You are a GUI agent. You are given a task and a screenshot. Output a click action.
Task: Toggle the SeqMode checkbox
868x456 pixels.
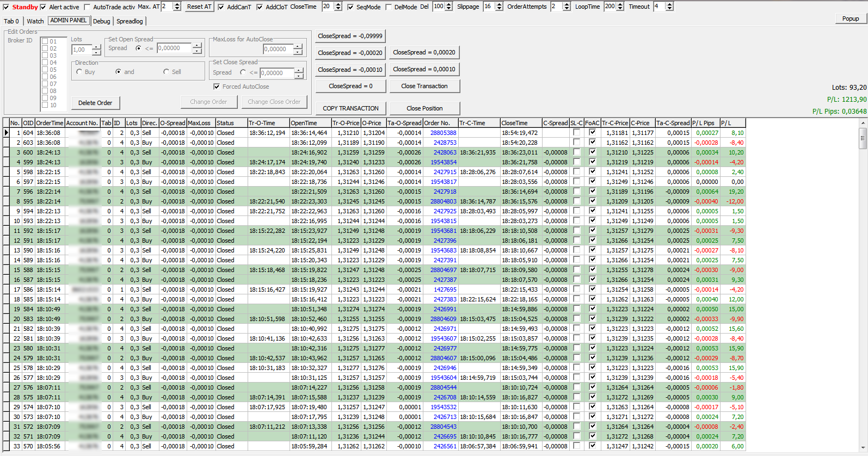(350, 7)
